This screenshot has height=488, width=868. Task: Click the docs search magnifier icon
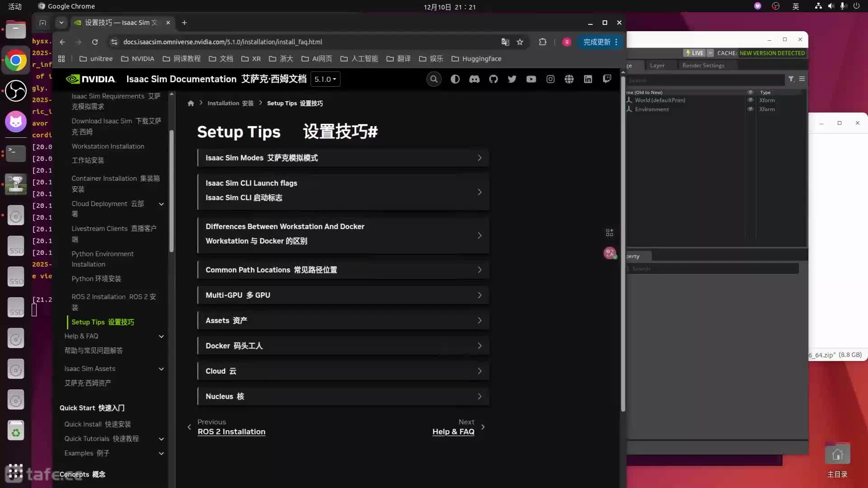434,79
